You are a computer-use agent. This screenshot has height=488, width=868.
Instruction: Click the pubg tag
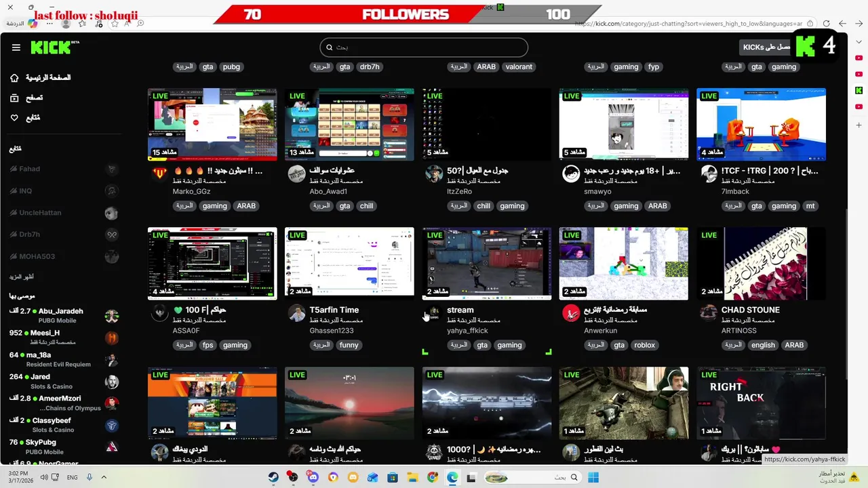tap(231, 67)
